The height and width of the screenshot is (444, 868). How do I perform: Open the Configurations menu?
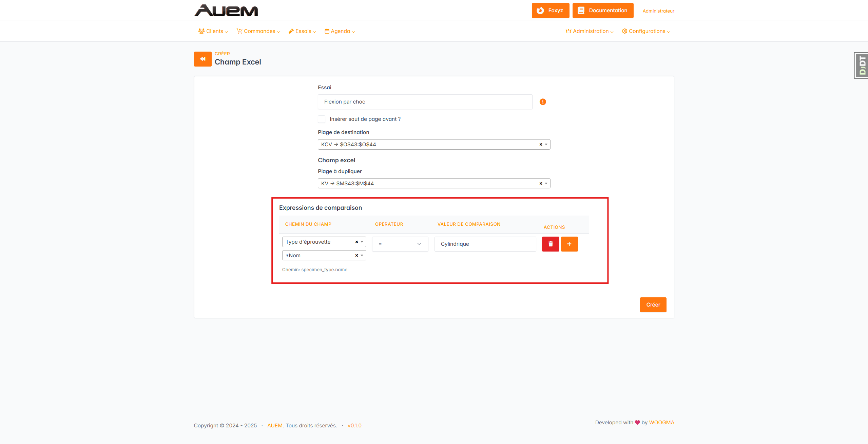(646, 31)
